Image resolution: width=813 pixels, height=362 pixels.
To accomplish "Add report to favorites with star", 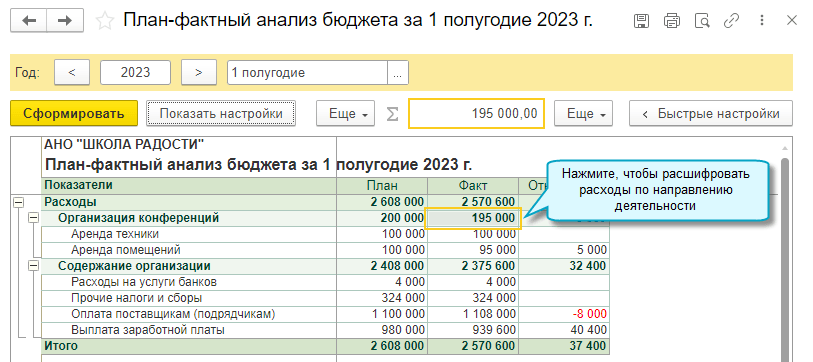I will coord(105,21).
